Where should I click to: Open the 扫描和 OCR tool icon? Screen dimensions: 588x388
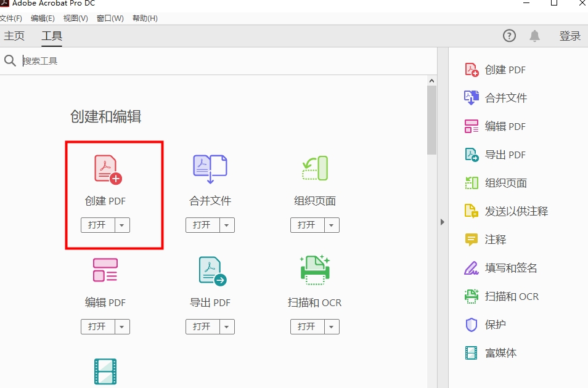(x=314, y=270)
